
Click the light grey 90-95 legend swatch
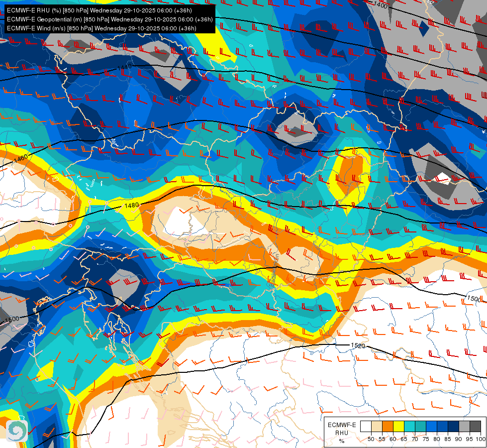tap(464, 426)
